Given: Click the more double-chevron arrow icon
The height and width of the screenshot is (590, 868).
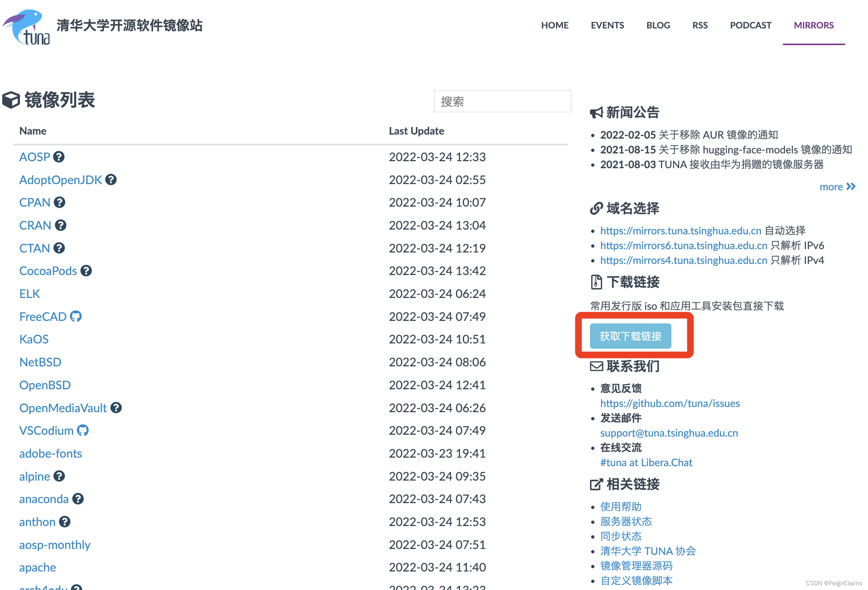Looking at the screenshot, I should [851, 186].
